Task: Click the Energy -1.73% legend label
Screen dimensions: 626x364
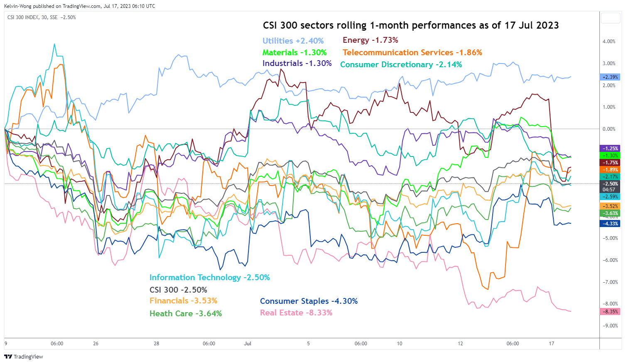Action: pyautogui.click(x=370, y=40)
